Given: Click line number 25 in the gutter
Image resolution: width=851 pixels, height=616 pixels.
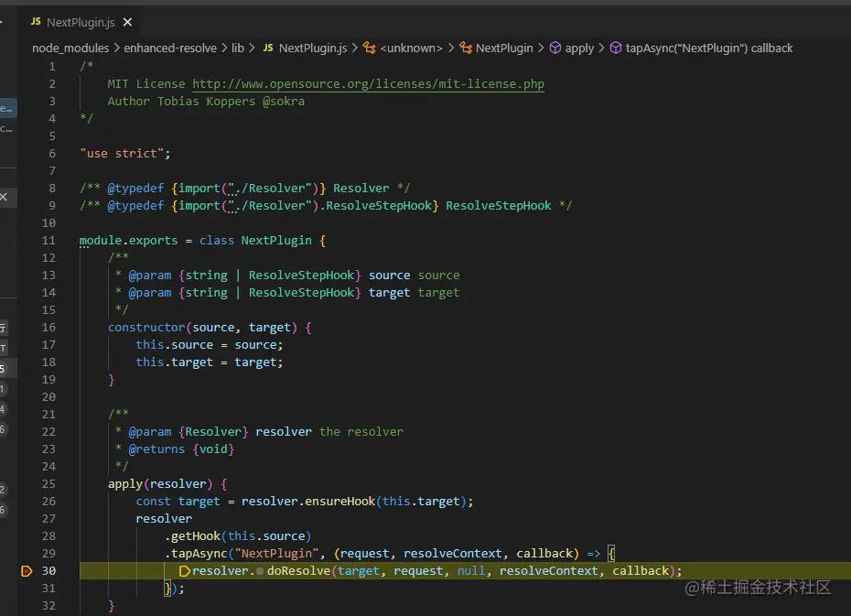Looking at the screenshot, I should click(x=48, y=484).
